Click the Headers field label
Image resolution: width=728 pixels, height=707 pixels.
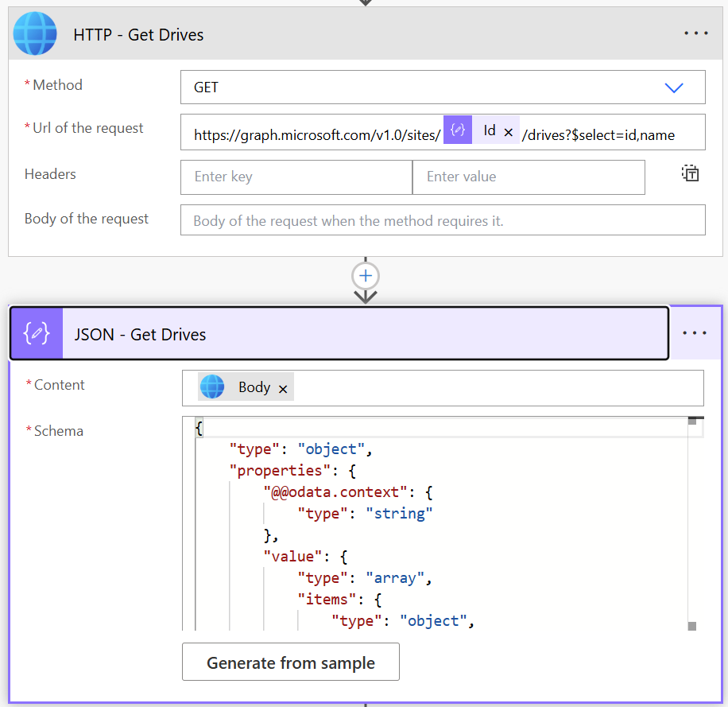click(50, 174)
